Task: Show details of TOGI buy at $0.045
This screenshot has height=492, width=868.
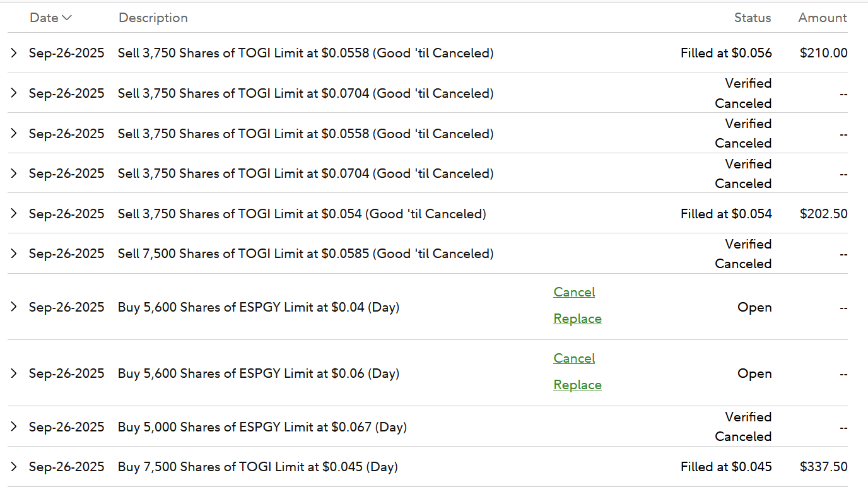Action: tap(14, 467)
